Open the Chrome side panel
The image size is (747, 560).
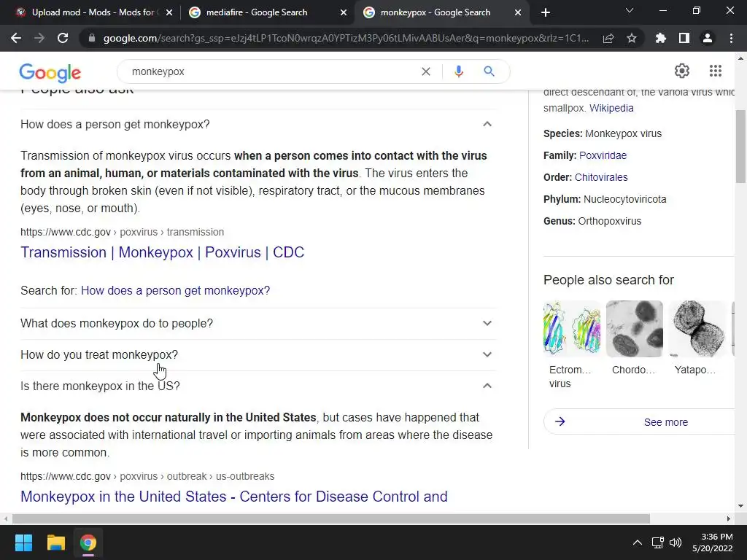[x=684, y=38]
